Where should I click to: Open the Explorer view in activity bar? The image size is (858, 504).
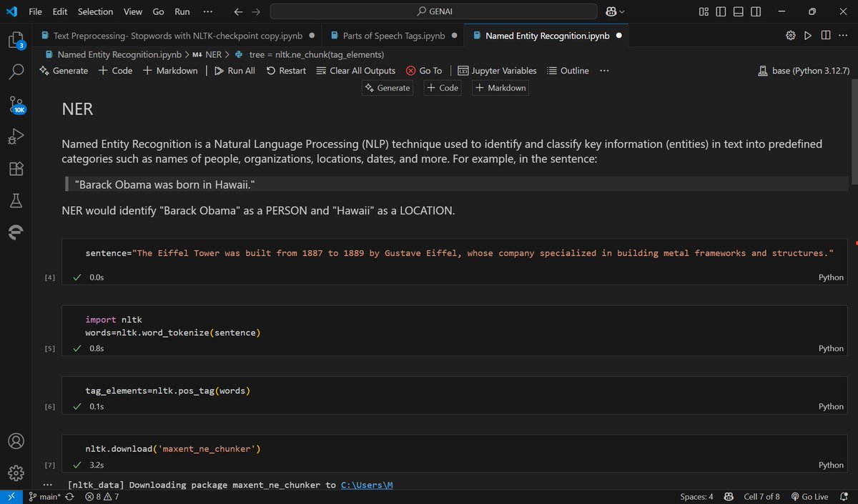[x=16, y=40]
